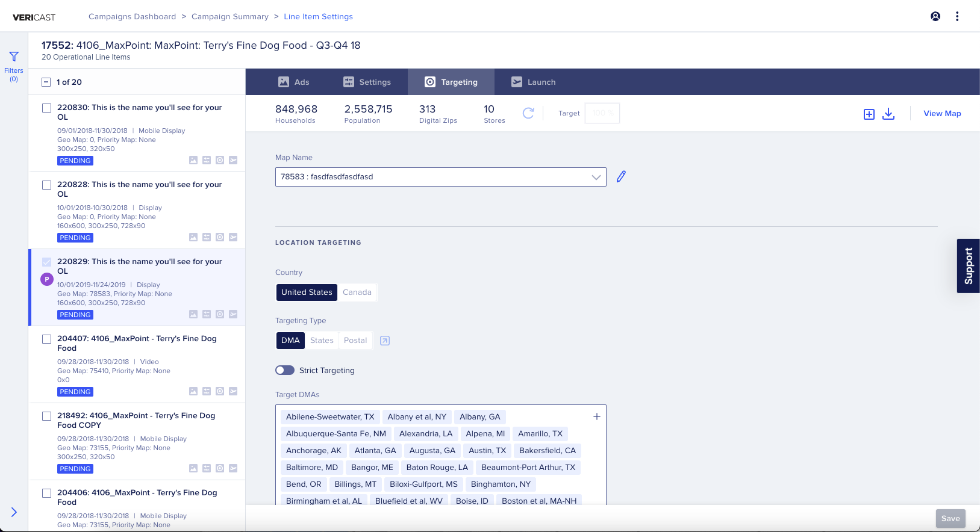980x532 pixels.
Task: Enable the Strict Targeting switch
Action: click(285, 370)
